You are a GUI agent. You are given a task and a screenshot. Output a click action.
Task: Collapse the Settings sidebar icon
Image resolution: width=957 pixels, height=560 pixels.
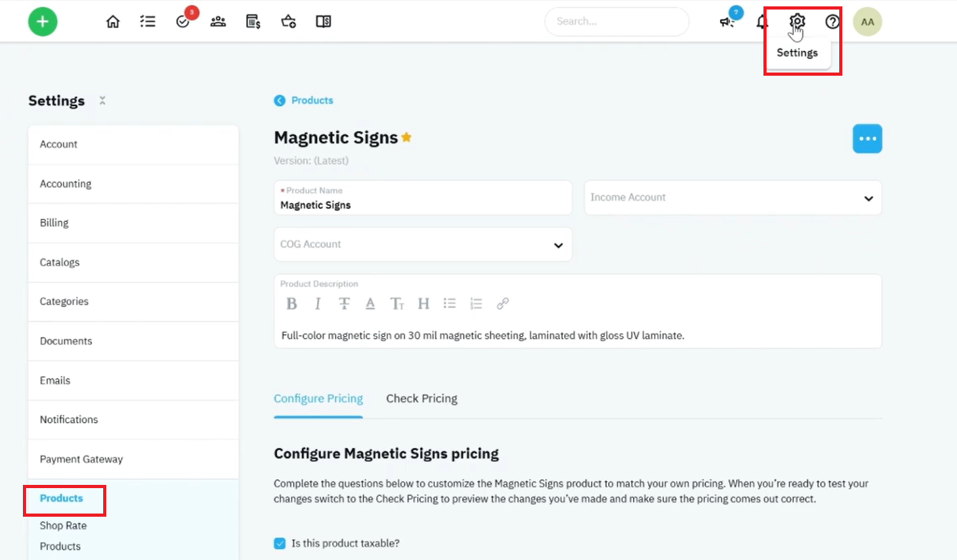point(103,101)
